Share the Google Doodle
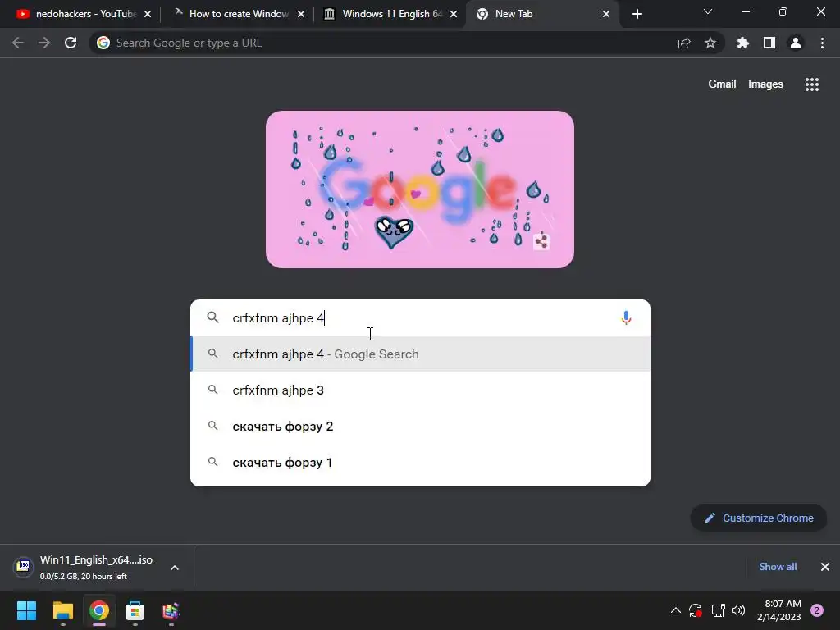The width and height of the screenshot is (840, 630). 541,241
